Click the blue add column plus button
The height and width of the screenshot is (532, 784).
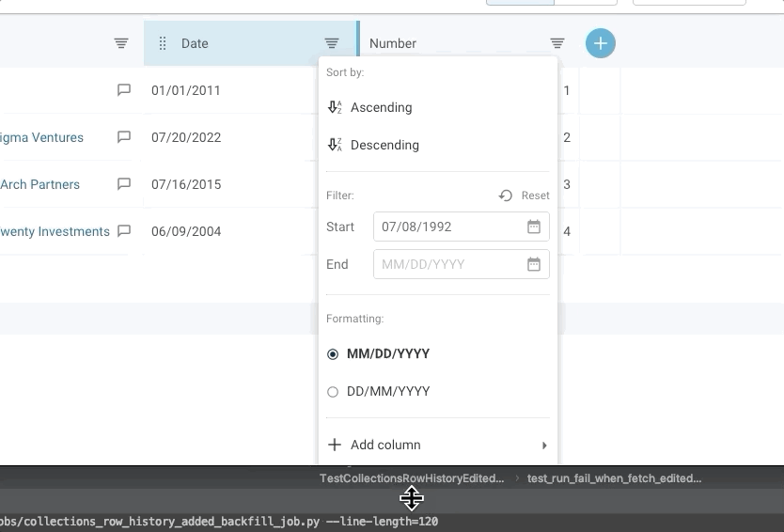tap(601, 43)
